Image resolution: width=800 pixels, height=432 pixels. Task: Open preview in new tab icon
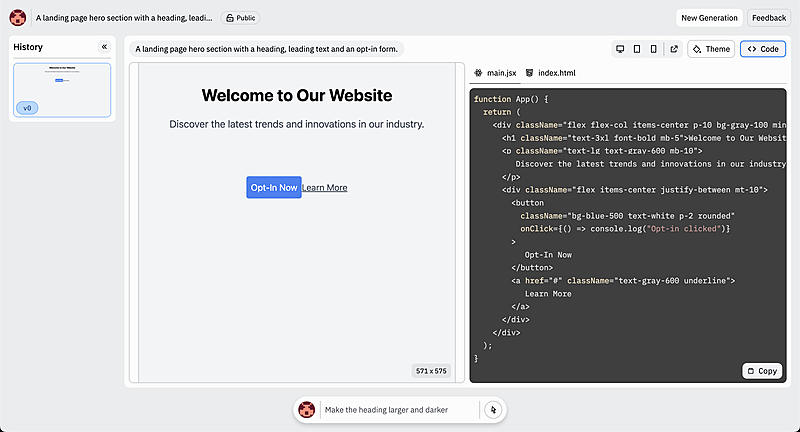click(x=674, y=49)
